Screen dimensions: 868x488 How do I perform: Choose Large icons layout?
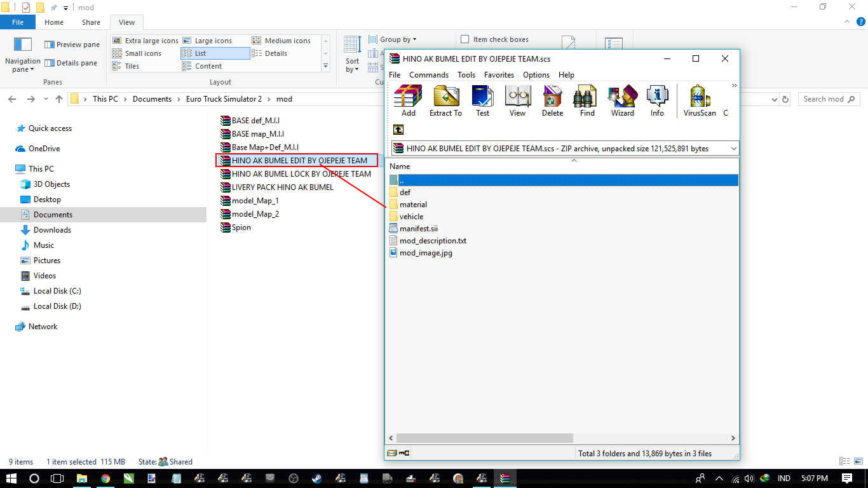click(x=207, y=41)
